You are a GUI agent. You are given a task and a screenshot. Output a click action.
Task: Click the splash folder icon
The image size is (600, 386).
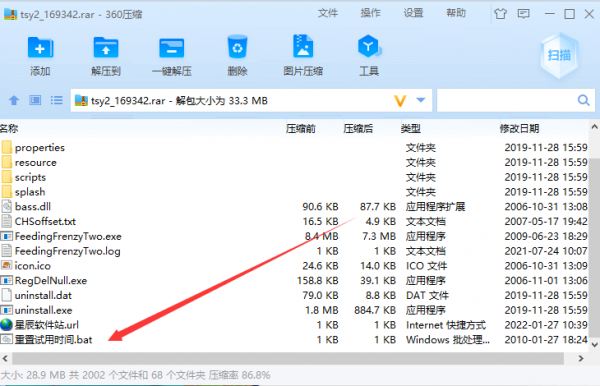[7, 191]
